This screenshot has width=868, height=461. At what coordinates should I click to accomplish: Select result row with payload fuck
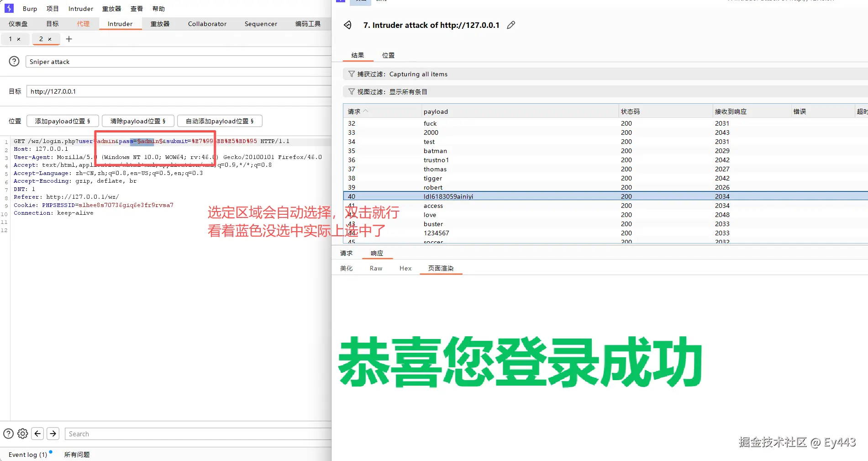coord(605,123)
